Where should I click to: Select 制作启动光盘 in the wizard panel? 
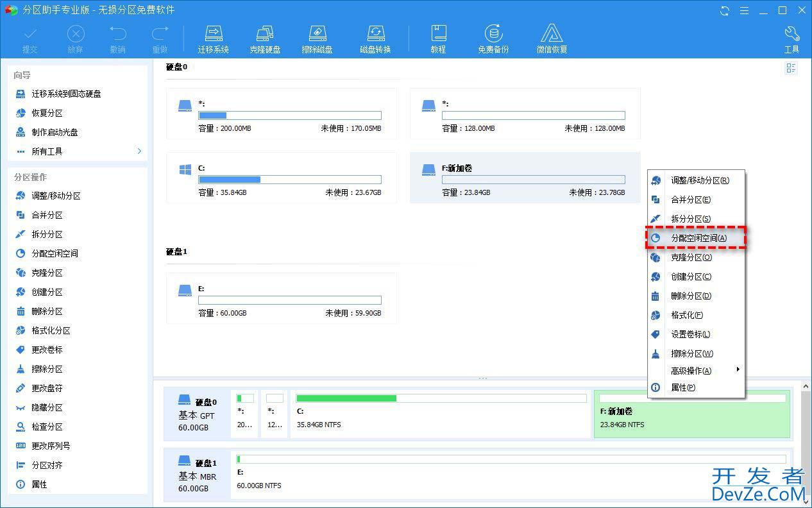(x=55, y=132)
